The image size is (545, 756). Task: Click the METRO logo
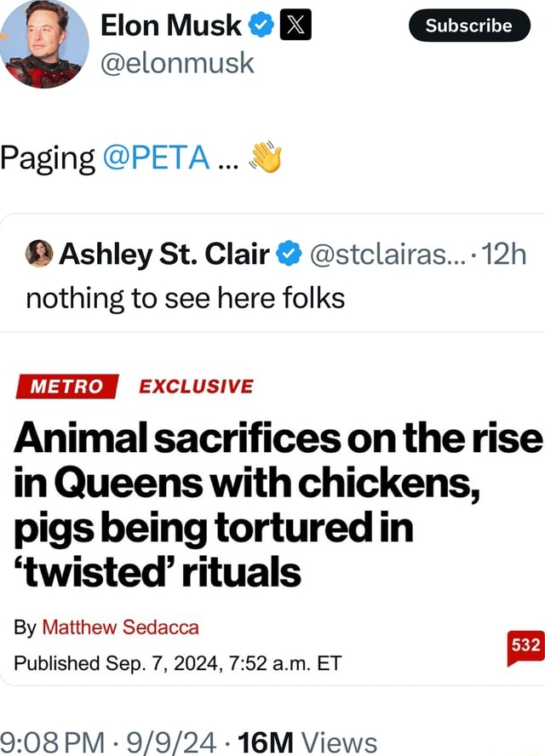(x=65, y=387)
